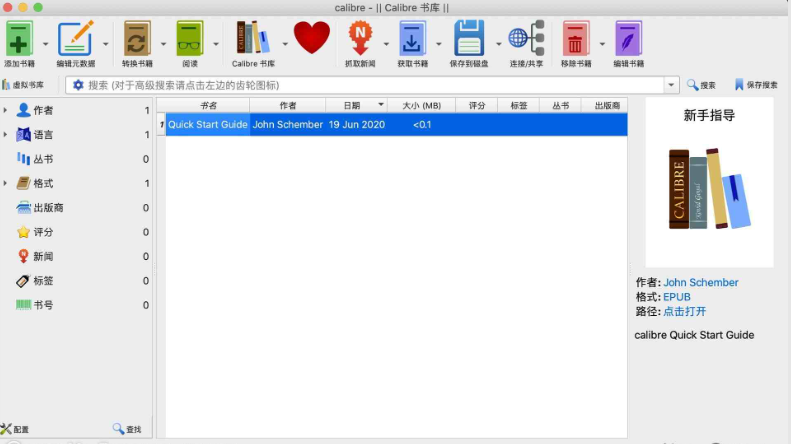The image size is (791, 444).
Task: Click the EPUB format link
Action: tap(676, 297)
